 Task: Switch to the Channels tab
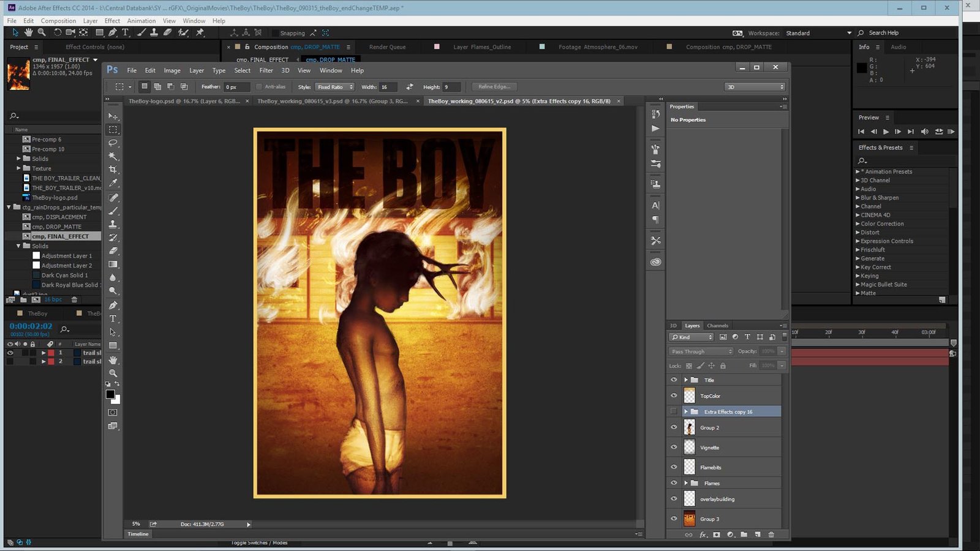[x=717, y=326]
